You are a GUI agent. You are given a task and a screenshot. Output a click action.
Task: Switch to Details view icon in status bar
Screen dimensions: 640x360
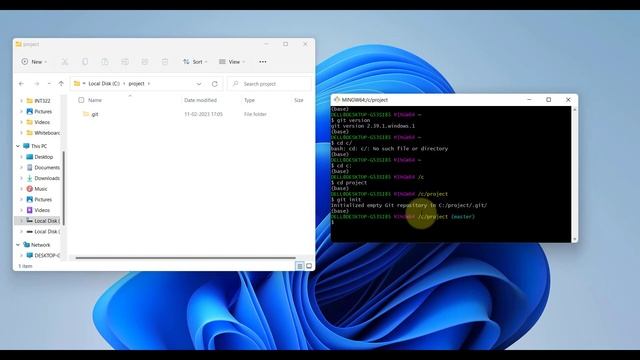pyautogui.click(x=300, y=266)
